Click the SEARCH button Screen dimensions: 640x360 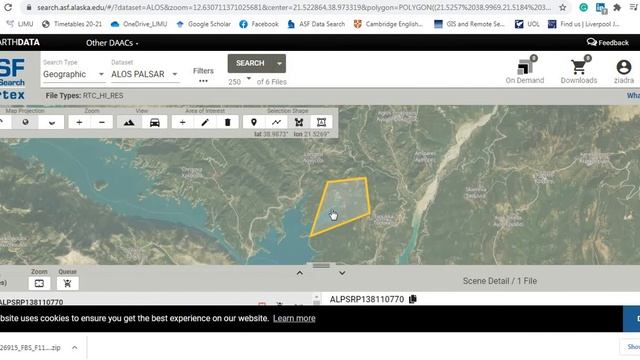[250, 63]
